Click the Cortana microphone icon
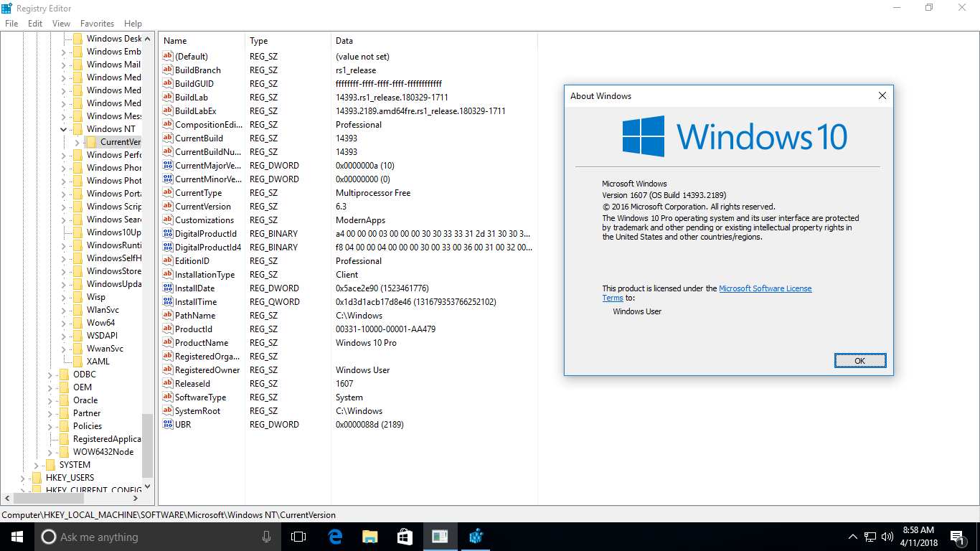 point(267,537)
